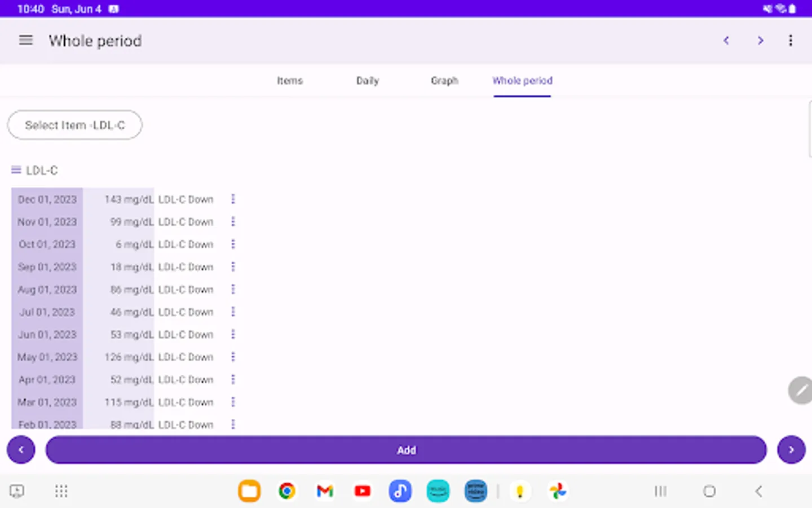Image resolution: width=812 pixels, height=508 pixels.
Task: Switch to the Graph tab
Action: click(x=444, y=81)
